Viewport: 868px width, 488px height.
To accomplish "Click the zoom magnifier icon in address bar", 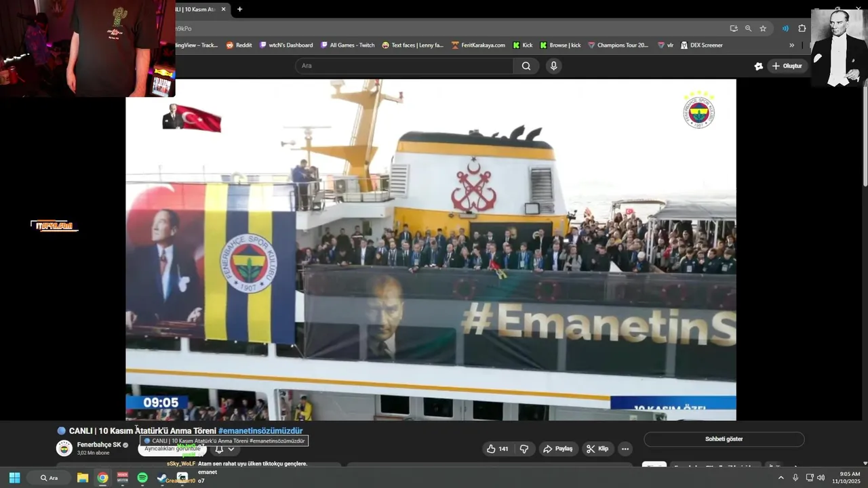I will click(748, 28).
